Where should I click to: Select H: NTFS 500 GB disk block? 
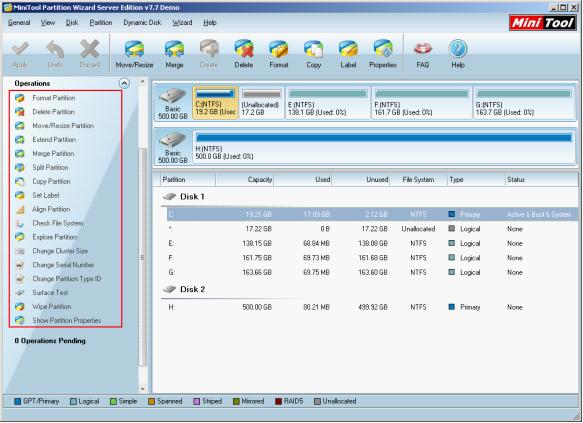pos(384,147)
